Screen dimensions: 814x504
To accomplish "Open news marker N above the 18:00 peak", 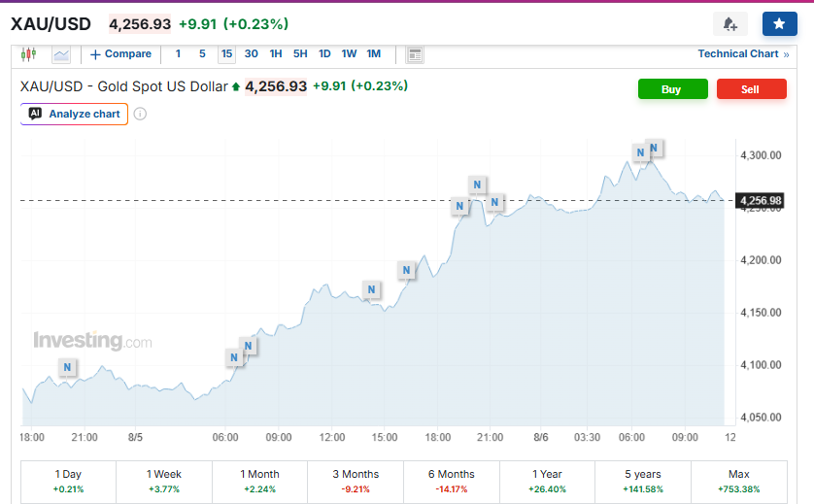I will [x=406, y=270].
